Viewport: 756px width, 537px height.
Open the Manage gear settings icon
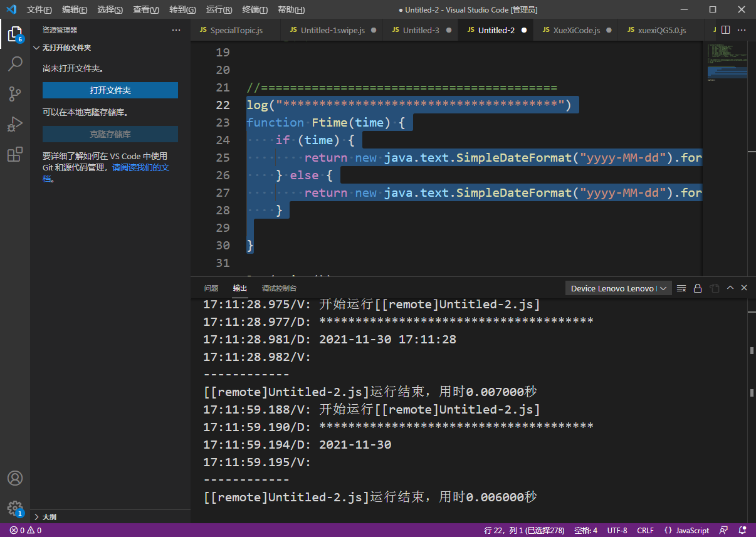click(x=16, y=509)
